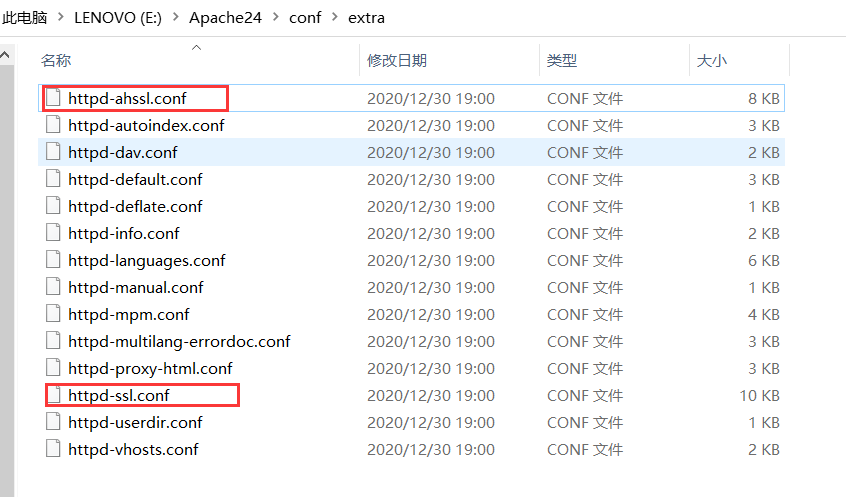Click the httpd-ssl.conf file icon
The height and width of the screenshot is (497, 846).
point(53,395)
